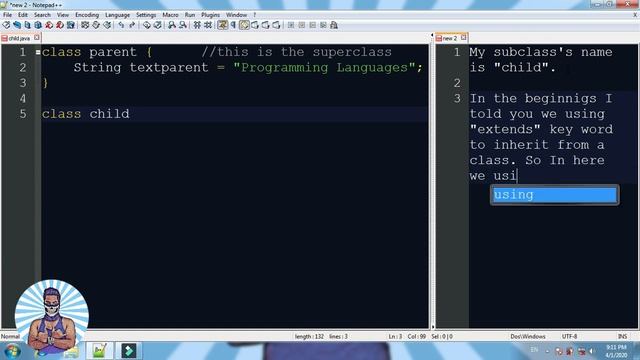Click Dos\Windows line ending status entry

tap(527, 336)
